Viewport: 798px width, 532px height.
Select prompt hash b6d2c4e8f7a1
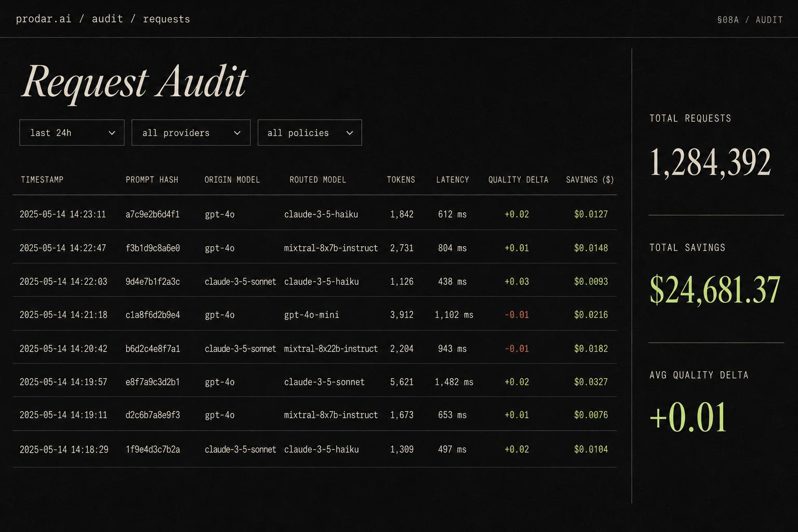tap(152, 349)
